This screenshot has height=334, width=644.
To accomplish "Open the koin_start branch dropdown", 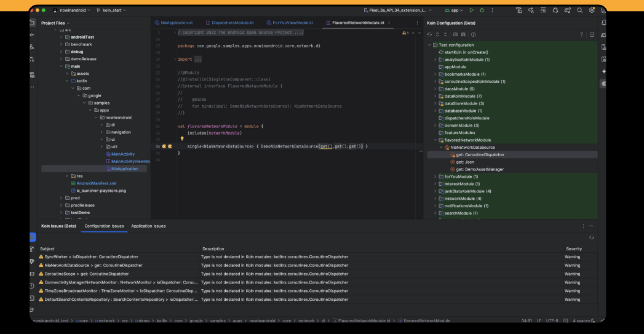I will pos(111,10).
